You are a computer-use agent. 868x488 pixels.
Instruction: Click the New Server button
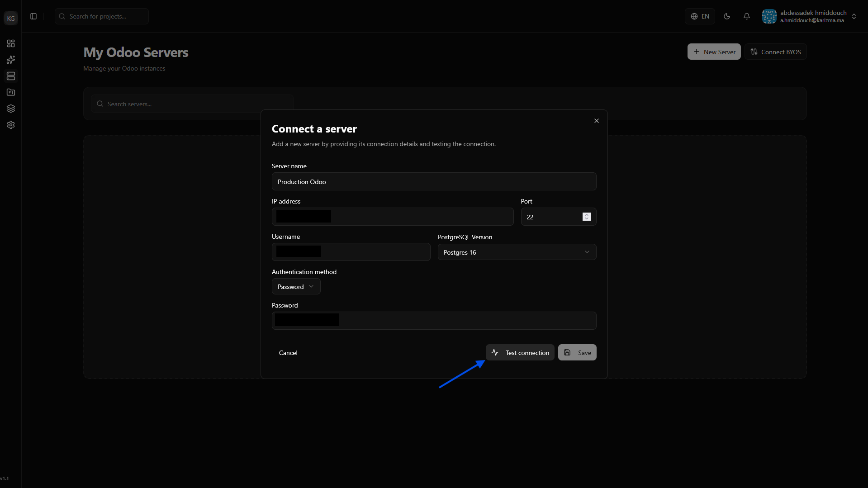click(714, 52)
